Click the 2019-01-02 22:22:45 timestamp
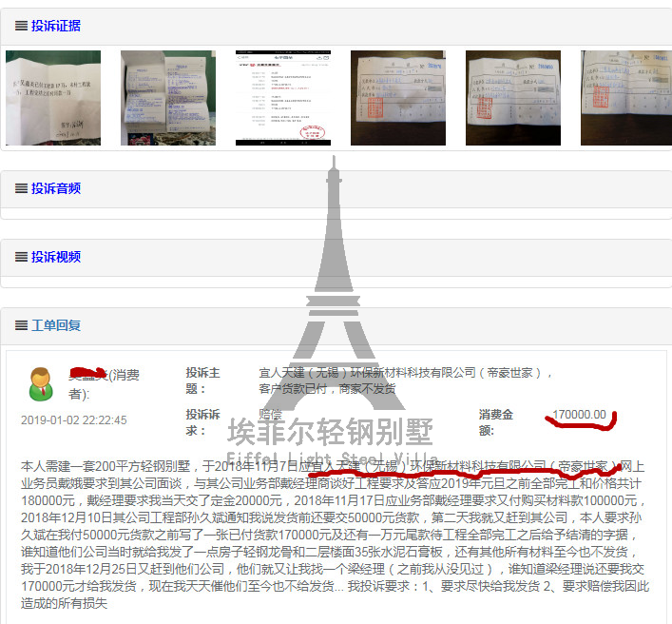 [x=74, y=419]
